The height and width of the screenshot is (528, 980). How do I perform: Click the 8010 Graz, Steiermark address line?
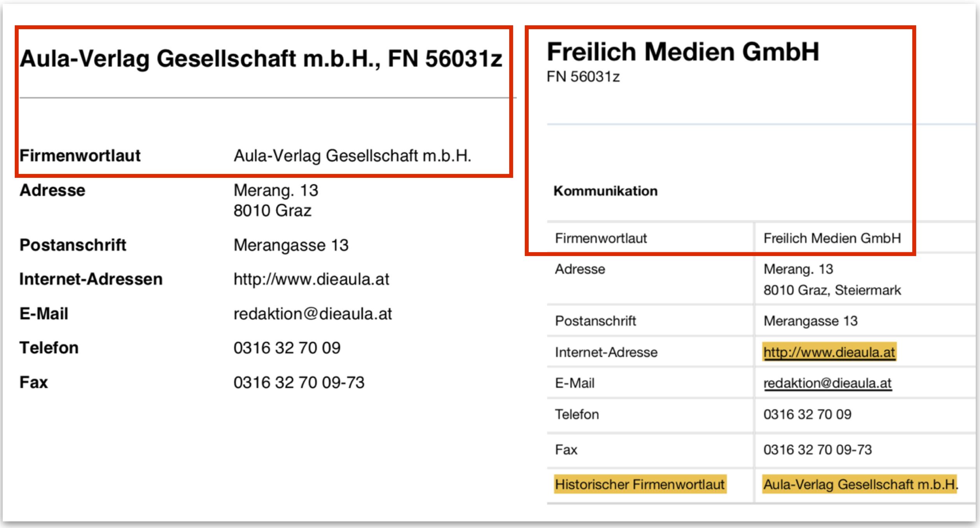pos(832,290)
